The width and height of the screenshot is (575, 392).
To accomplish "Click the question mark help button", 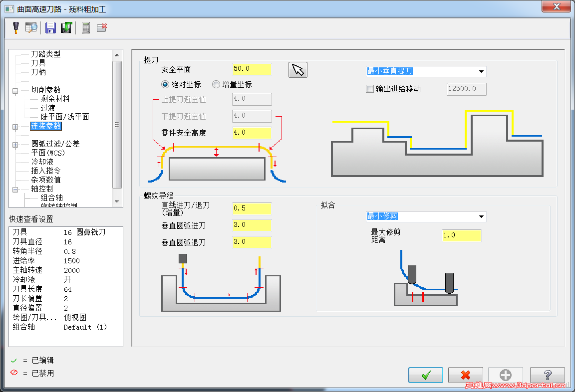I will pyautogui.click(x=547, y=375).
